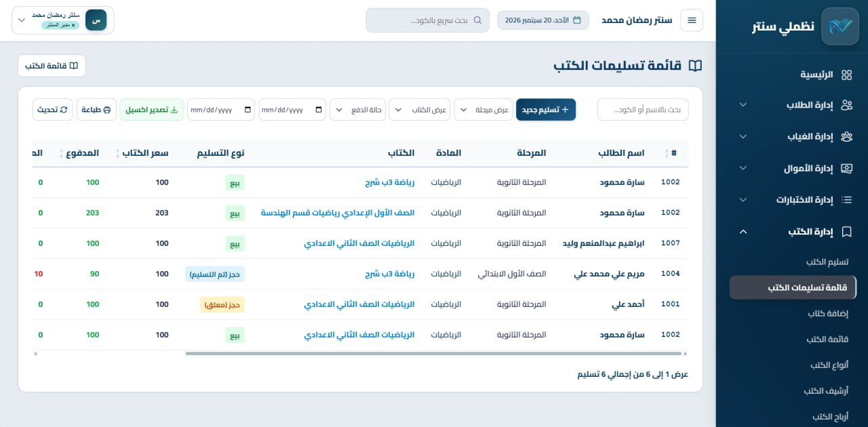Open أرشيف الكتب submenu item
868x427 pixels.
click(x=826, y=390)
